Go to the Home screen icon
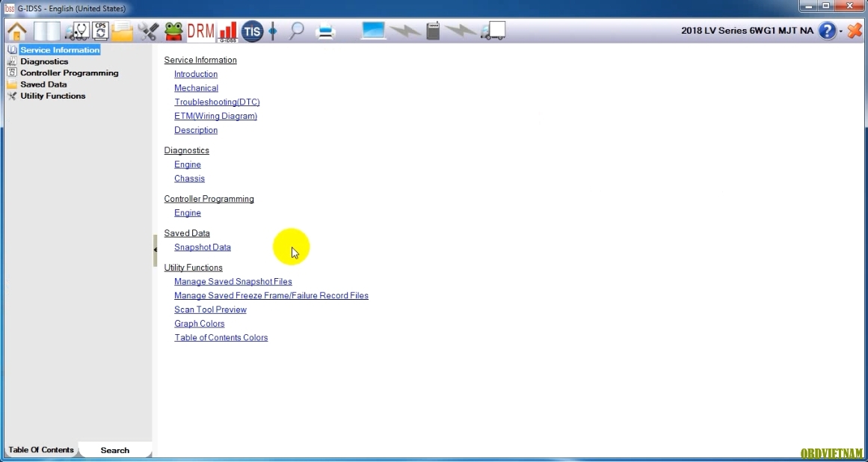Image resolution: width=868 pixels, height=462 pixels. (x=17, y=31)
